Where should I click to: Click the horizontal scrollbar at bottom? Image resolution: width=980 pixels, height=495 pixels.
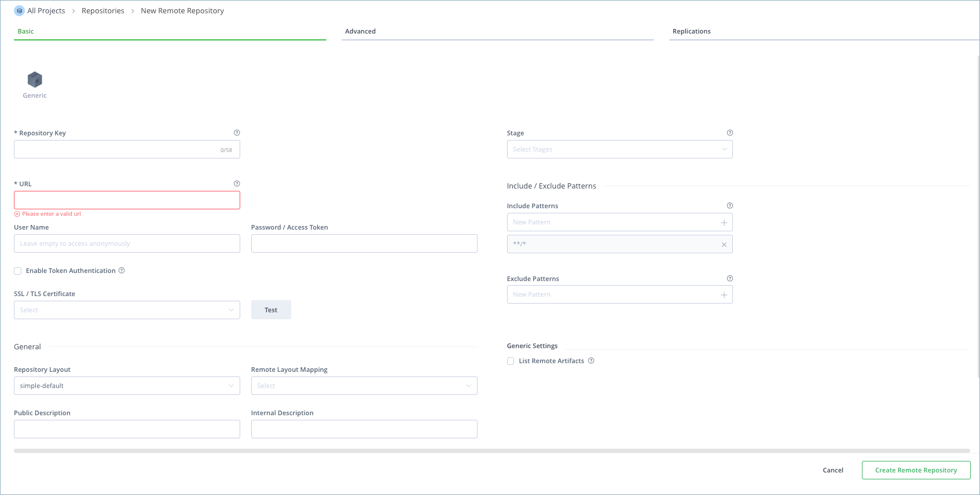(x=492, y=451)
